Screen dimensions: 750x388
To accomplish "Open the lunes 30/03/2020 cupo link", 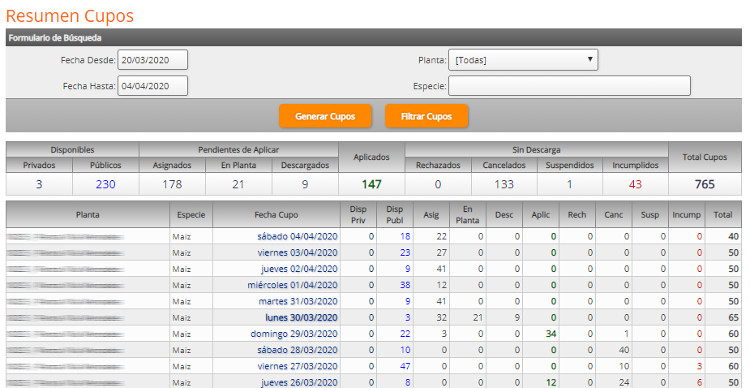I will pos(301,318).
